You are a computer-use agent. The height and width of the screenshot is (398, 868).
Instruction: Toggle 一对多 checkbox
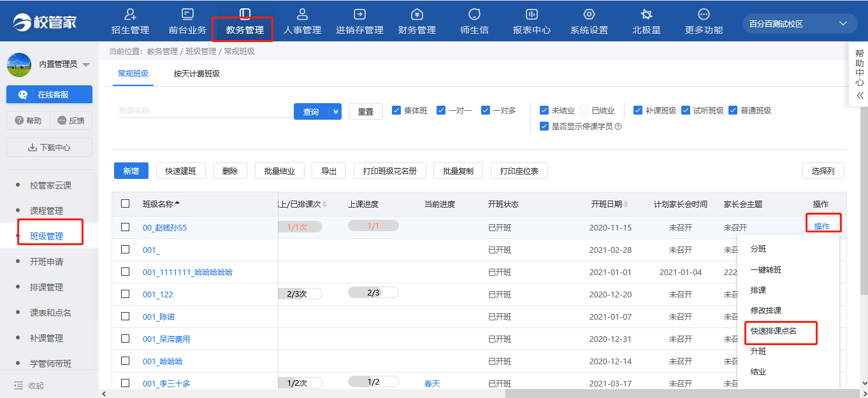click(486, 110)
